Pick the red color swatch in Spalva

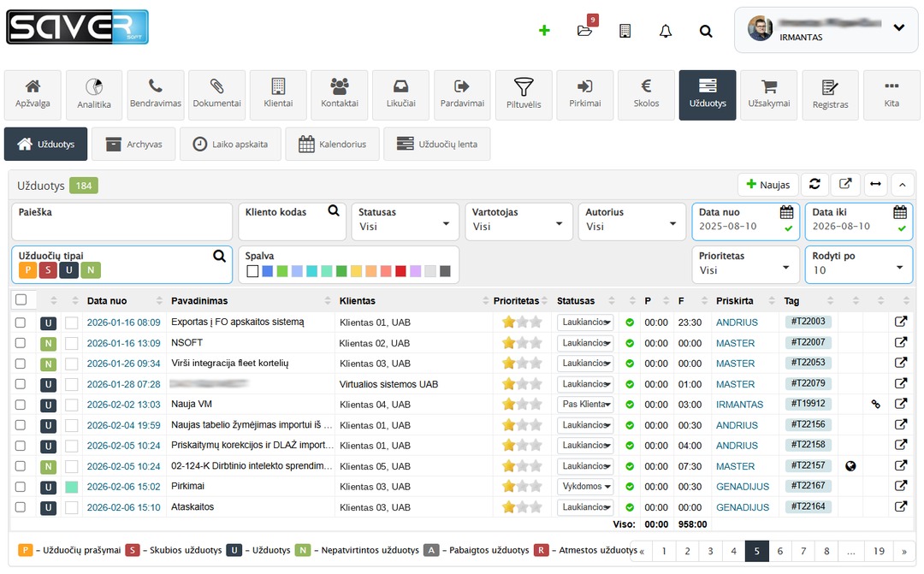point(400,271)
